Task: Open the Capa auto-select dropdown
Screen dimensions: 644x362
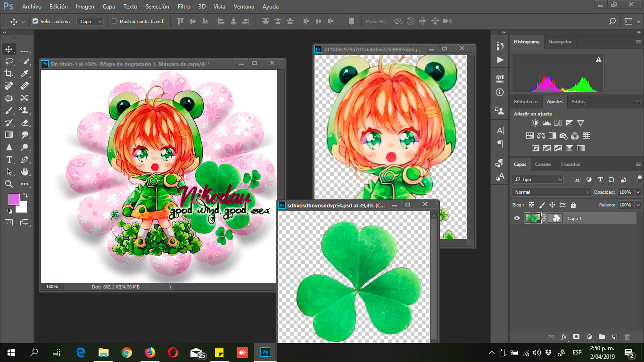Action: click(x=91, y=21)
